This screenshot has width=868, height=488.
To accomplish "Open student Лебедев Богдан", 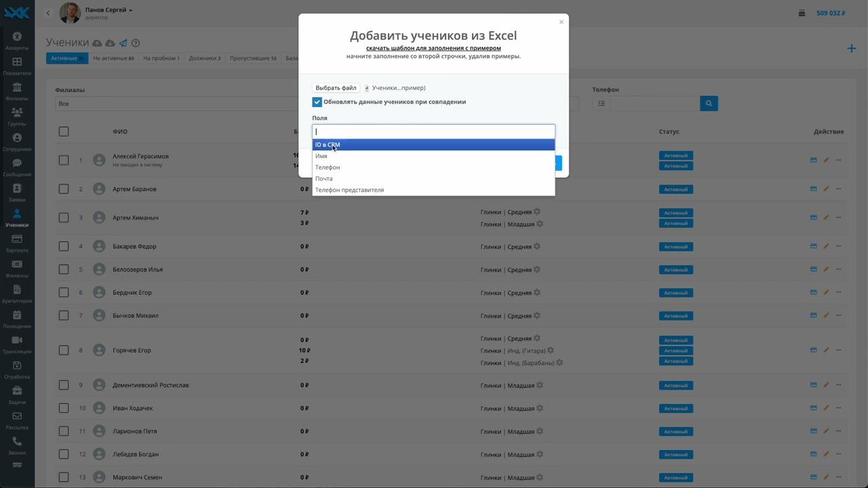I will pos(134,454).
